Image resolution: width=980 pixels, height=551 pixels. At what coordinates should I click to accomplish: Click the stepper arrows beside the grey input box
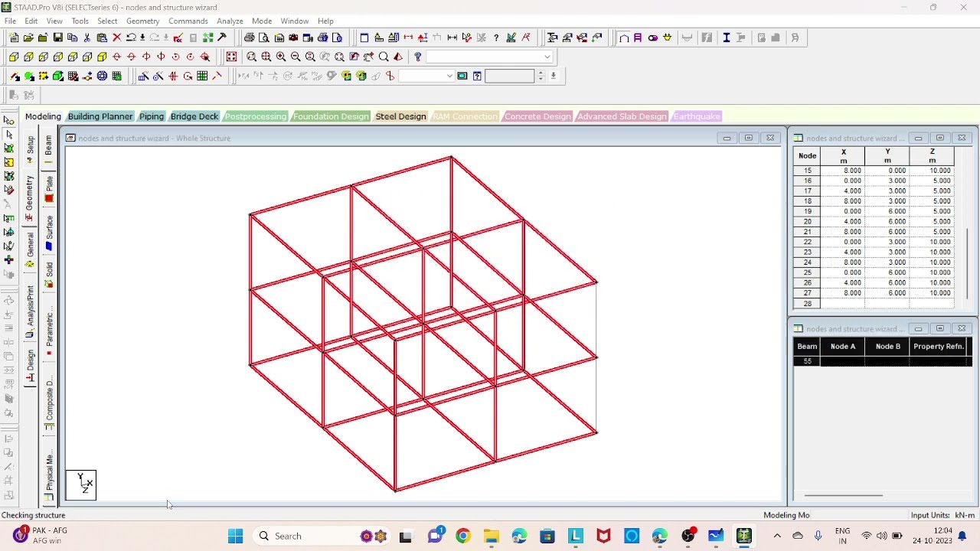point(541,76)
